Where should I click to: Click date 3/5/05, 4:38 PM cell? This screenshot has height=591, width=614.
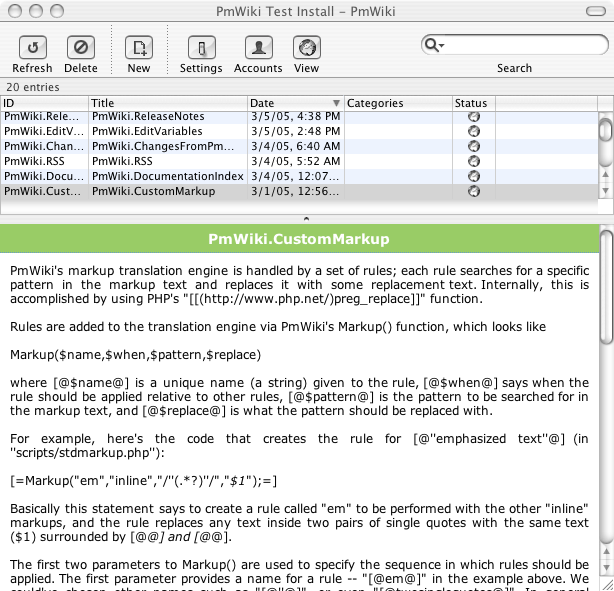[x=296, y=116]
